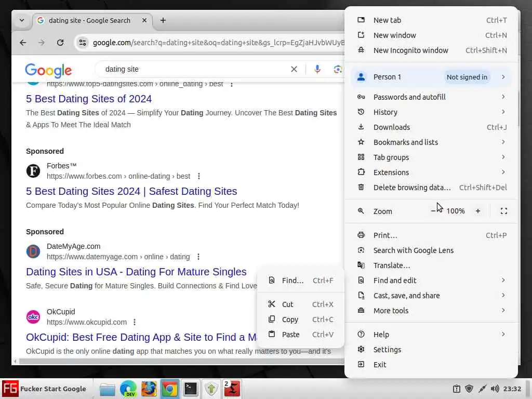Select Translate from the menu
The image size is (532, 399).
(432, 265)
